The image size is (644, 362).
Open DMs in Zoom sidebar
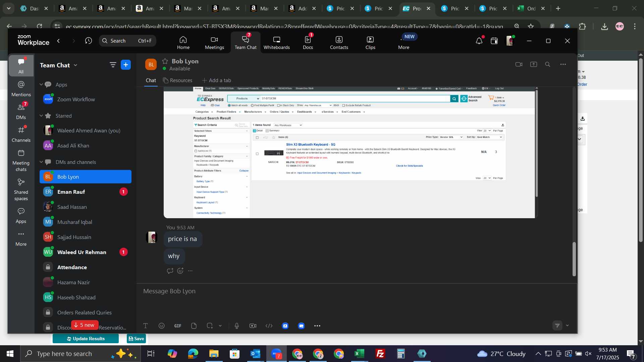pyautogui.click(x=21, y=112)
